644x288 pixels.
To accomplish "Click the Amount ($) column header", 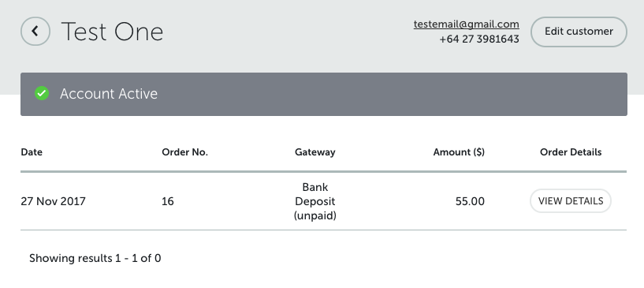I will click(459, 152).
